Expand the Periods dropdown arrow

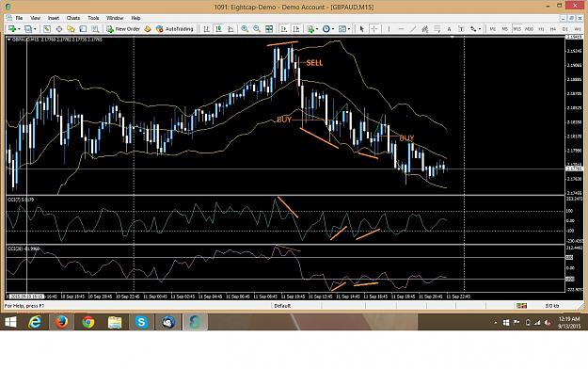[x=333, y=29]
